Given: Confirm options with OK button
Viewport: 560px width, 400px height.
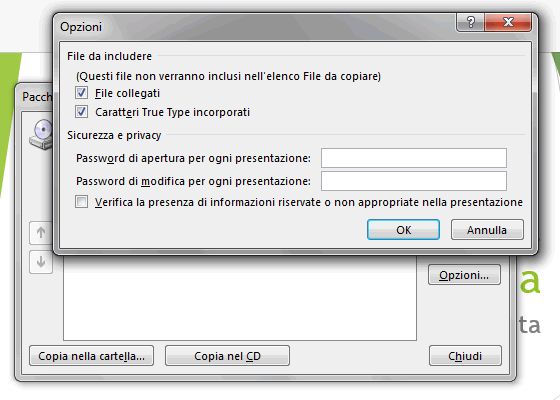Looking at the screenshot, I should tap(403, 230).
